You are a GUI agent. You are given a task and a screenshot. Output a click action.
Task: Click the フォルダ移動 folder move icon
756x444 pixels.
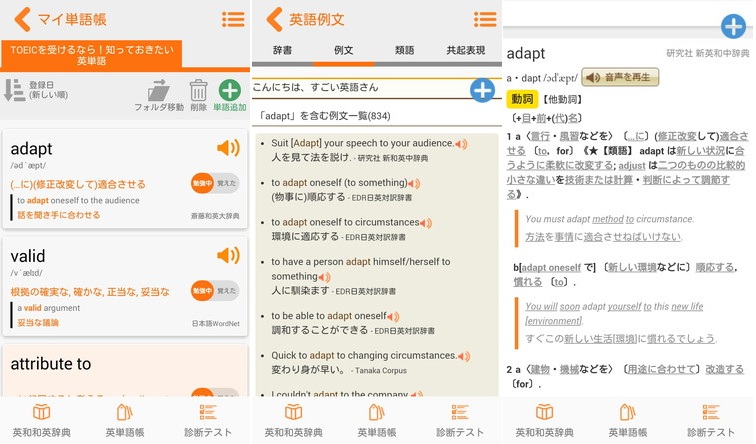pyautogui.click(x=159, y=91)
